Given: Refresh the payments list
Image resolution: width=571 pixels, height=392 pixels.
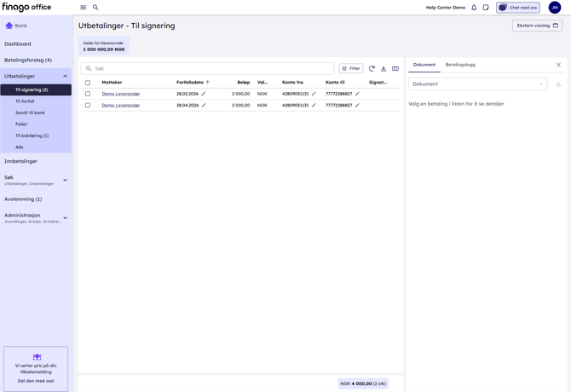Looking at the screenshot, I should (x=372, y=68).
